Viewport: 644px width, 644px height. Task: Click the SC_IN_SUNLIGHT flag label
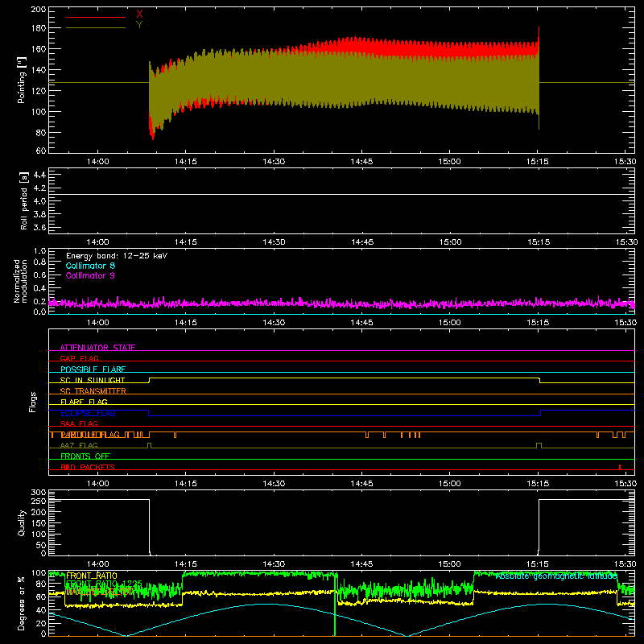[93, 380]
